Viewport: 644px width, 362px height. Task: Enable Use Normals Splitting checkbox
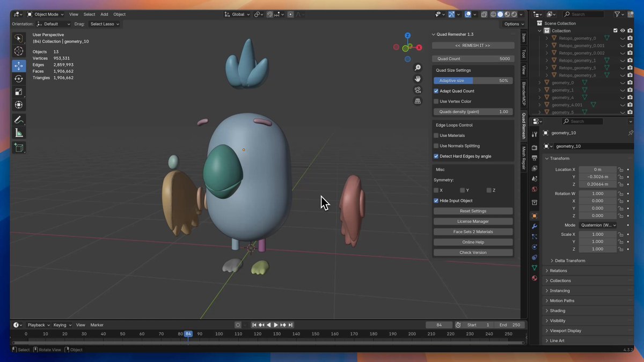(x=436, y=146)
